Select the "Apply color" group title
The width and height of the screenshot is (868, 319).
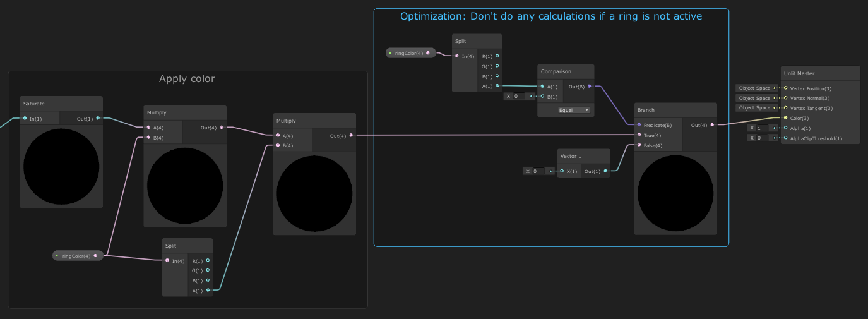[x=187, y=79]
